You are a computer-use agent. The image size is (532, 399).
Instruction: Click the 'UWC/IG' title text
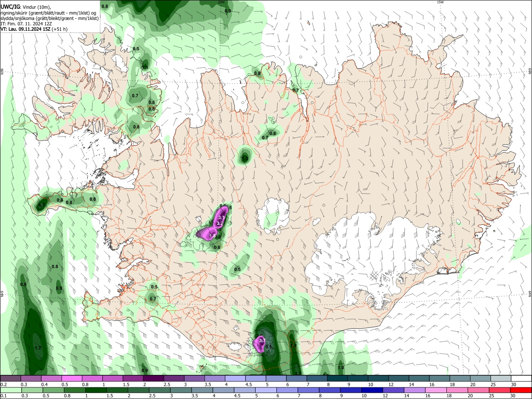click(10, 7)
